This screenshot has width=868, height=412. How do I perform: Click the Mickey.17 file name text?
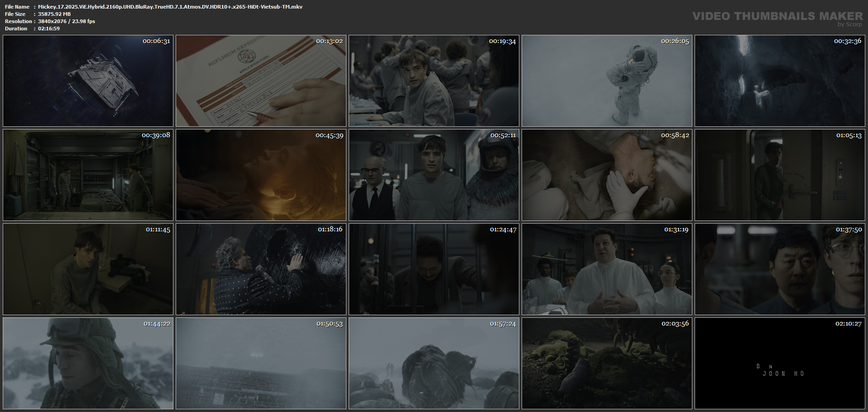[170, 7]
